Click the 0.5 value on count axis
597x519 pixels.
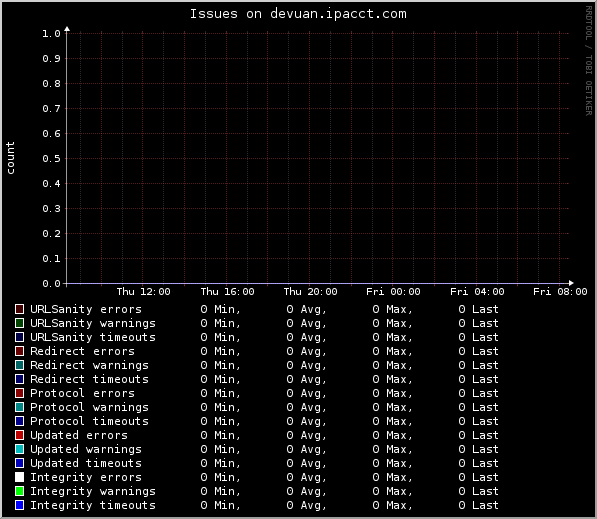tap(51, 159)
